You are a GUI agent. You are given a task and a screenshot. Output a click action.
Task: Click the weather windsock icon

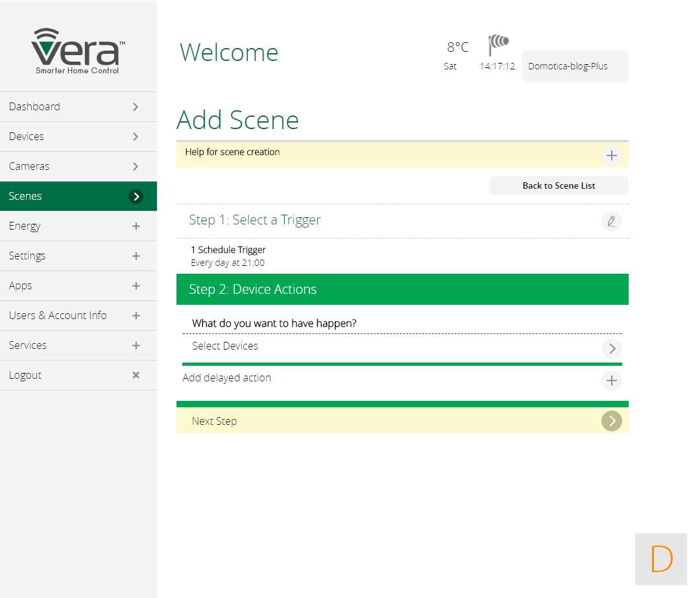pyautogui.click(x=498, y=45)
